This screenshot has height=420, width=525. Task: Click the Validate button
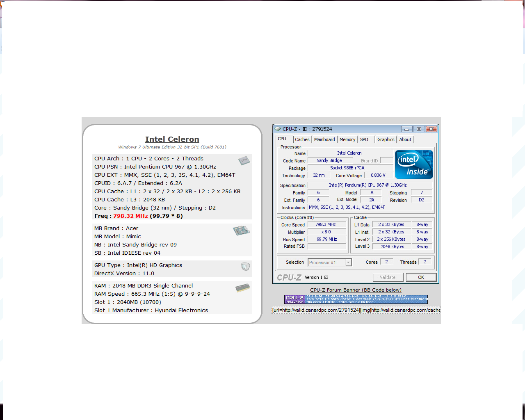click(x=388, y=277)
